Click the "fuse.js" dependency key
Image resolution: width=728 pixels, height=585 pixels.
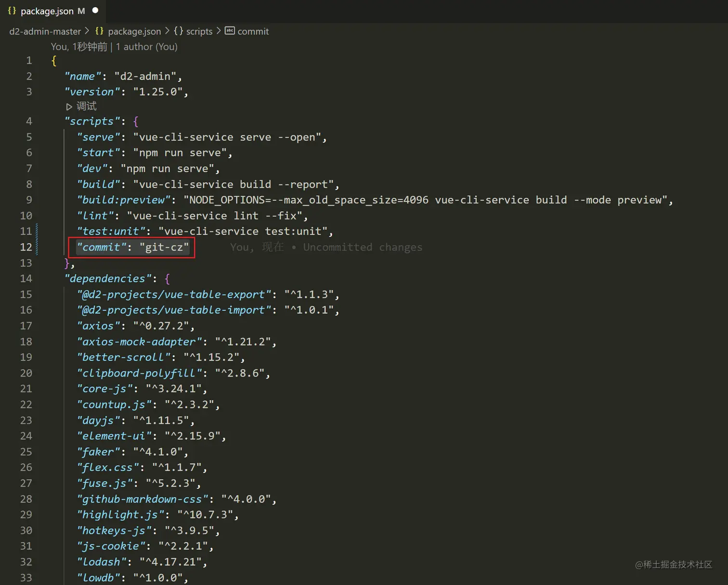click(x=104, y=483)
